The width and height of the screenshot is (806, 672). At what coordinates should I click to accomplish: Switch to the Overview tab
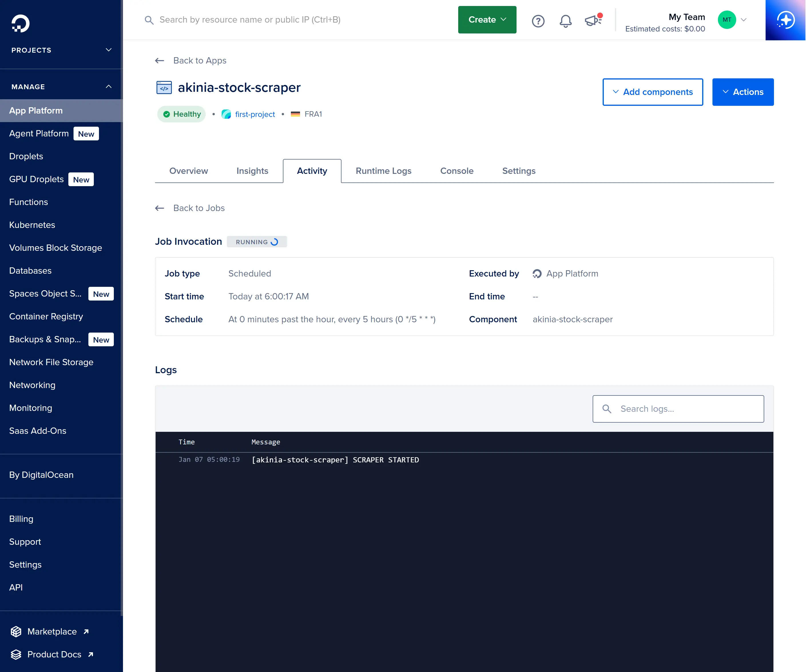pyautogui.click(x=188, y=171)
